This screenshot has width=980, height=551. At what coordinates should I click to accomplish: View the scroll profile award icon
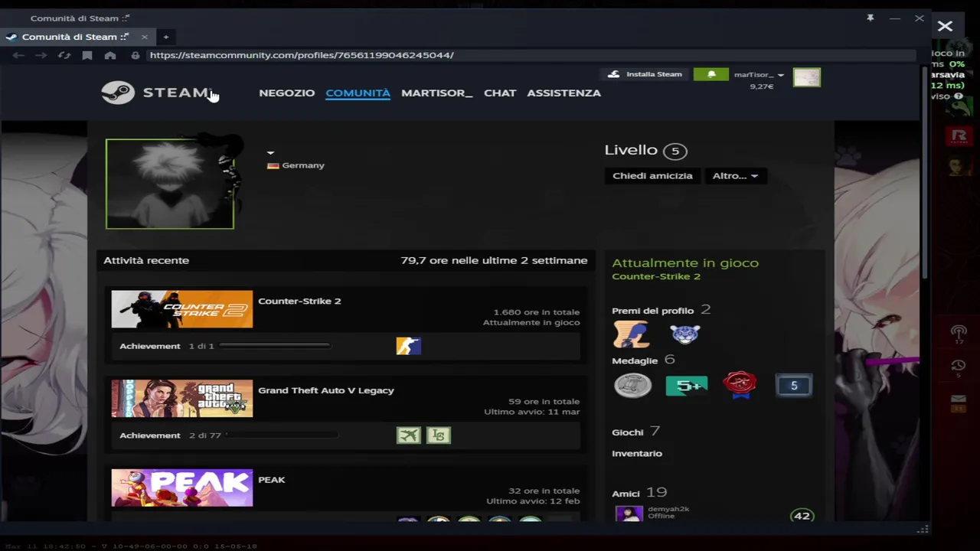(x=631, y=334)
